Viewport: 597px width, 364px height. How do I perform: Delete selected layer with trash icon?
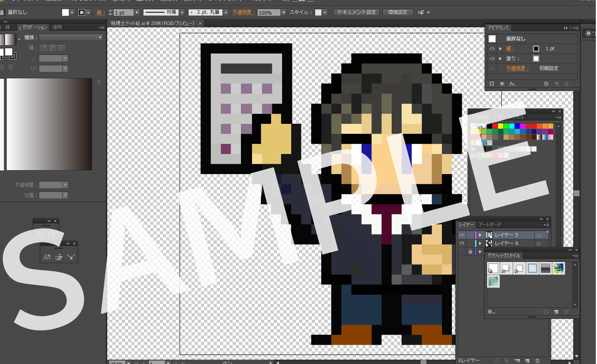click(537, 360)
